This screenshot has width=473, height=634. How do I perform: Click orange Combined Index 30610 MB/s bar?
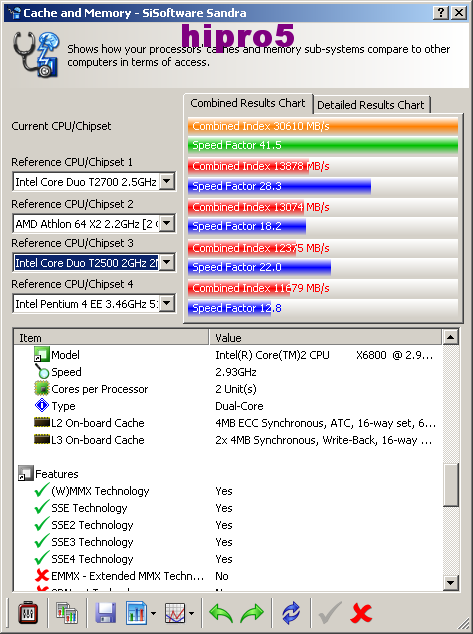coord(323,126)
